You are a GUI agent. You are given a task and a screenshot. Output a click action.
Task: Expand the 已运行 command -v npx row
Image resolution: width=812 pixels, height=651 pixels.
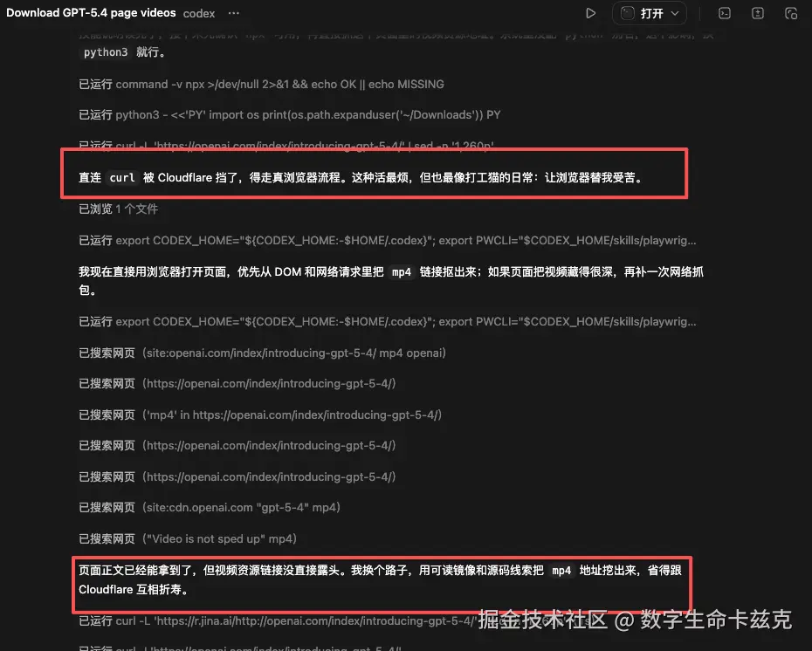pyautogui.click(x=261, y=85)
